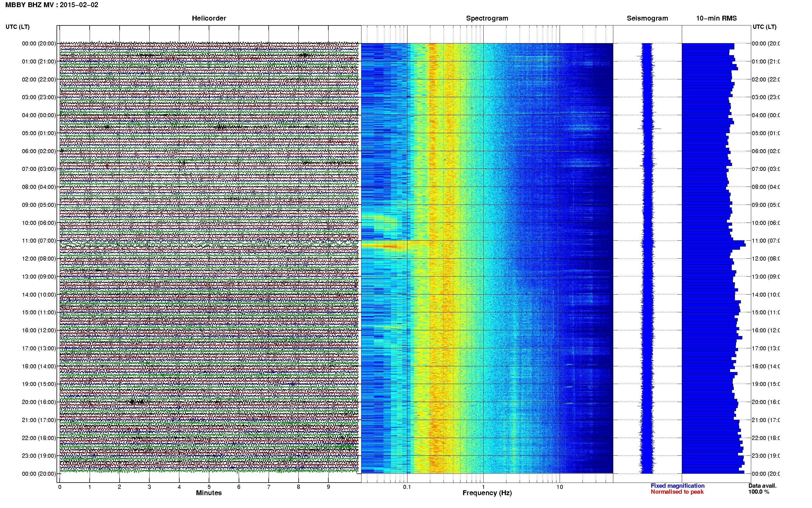Click the left time label '11:00 (07:00)'

[x=39, y=241]
